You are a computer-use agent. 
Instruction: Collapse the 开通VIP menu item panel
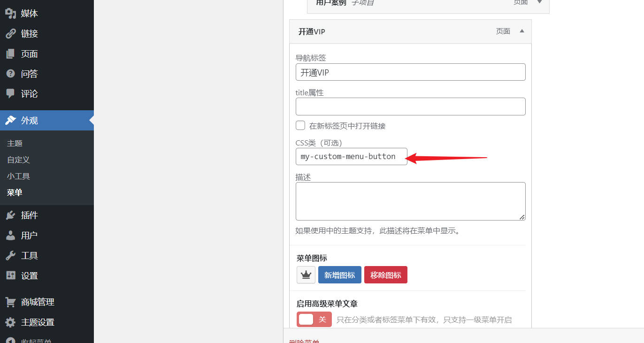521,31
